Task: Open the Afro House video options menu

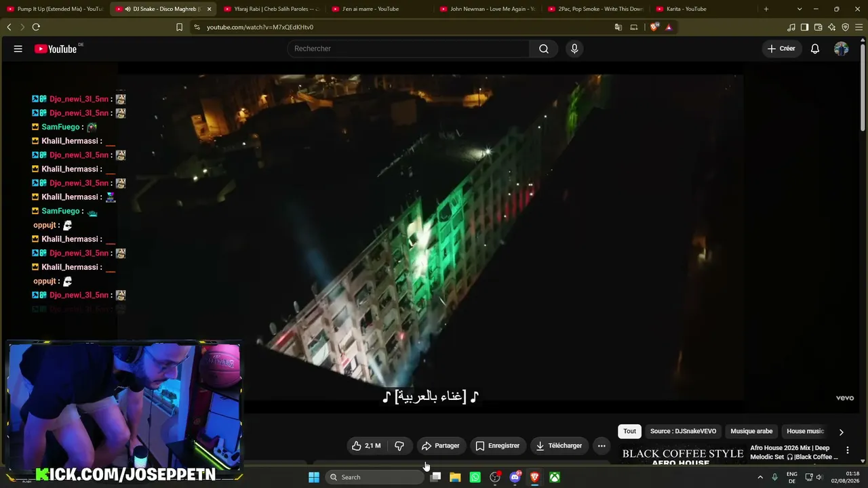Action: click(847, 450)
